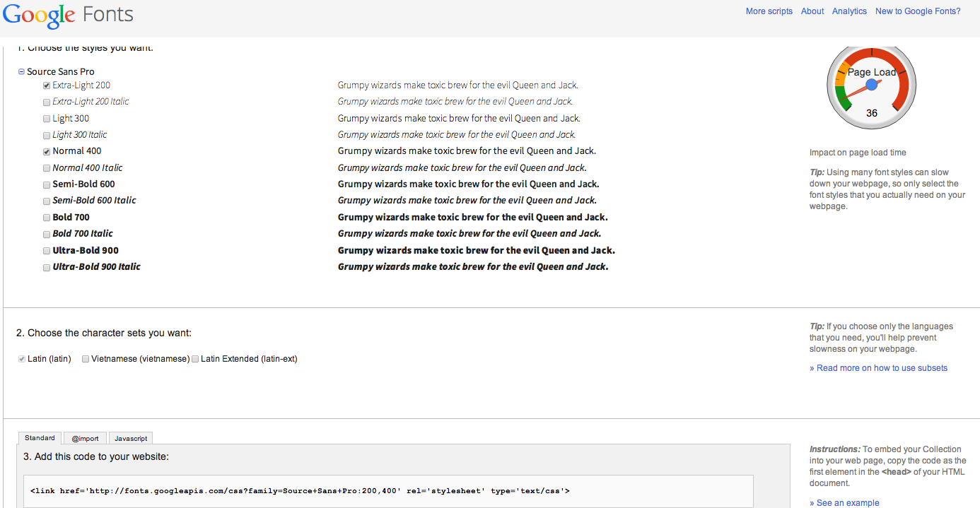Viewport: 980px width, 508px height.
Task: Click the Semi-Bold 600 Italic preview sentence
Action: pos(467,201)
